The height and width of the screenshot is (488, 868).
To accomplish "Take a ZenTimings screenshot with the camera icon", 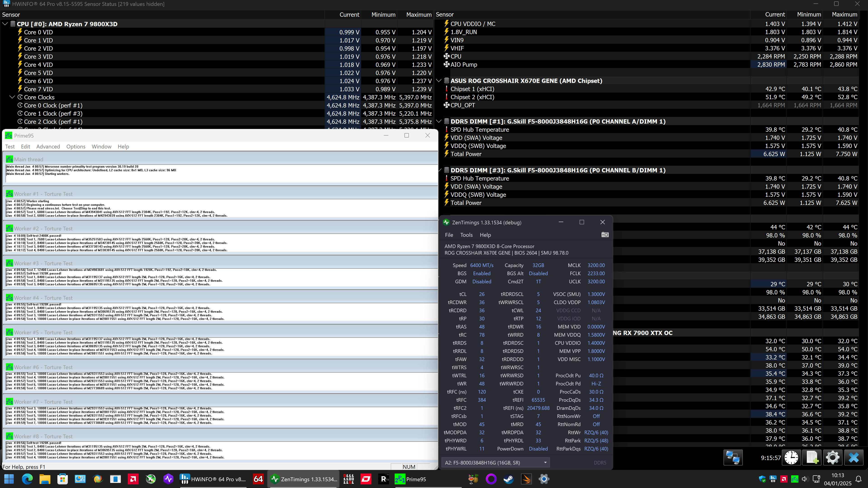I will [x=605, y=235].
